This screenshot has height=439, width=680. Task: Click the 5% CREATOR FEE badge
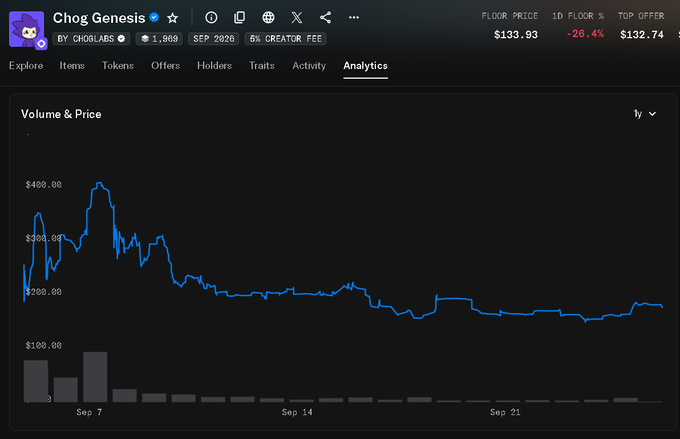pos(285,39)
